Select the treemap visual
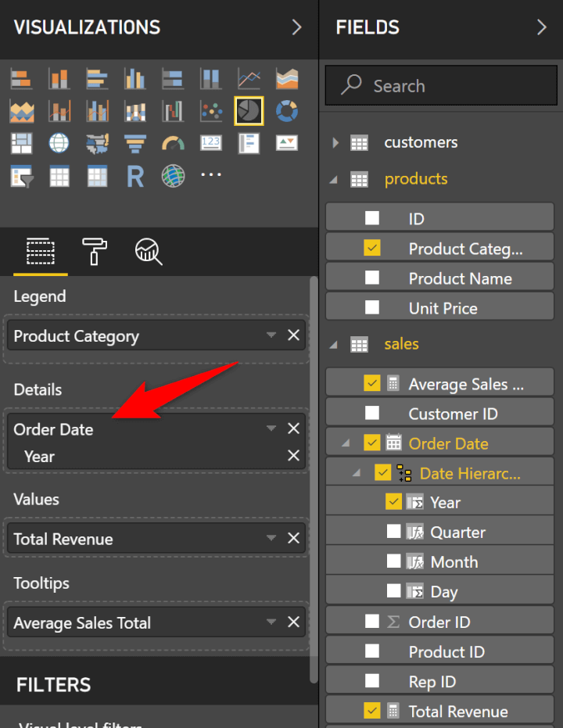This screenshot has width=563, height=728. click(21, 143)
